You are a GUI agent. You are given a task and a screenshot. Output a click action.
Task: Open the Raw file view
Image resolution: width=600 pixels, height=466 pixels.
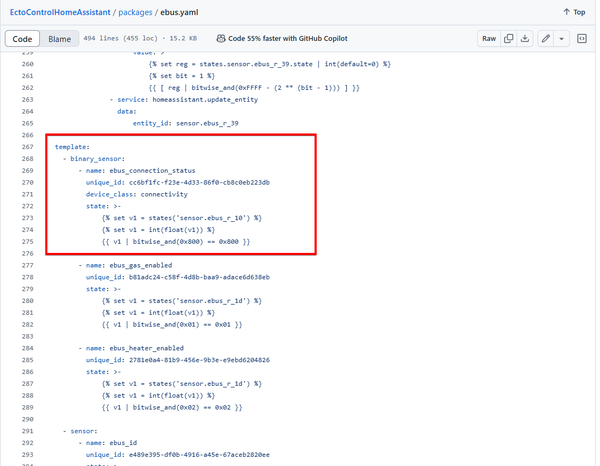(x=488, y=39)
